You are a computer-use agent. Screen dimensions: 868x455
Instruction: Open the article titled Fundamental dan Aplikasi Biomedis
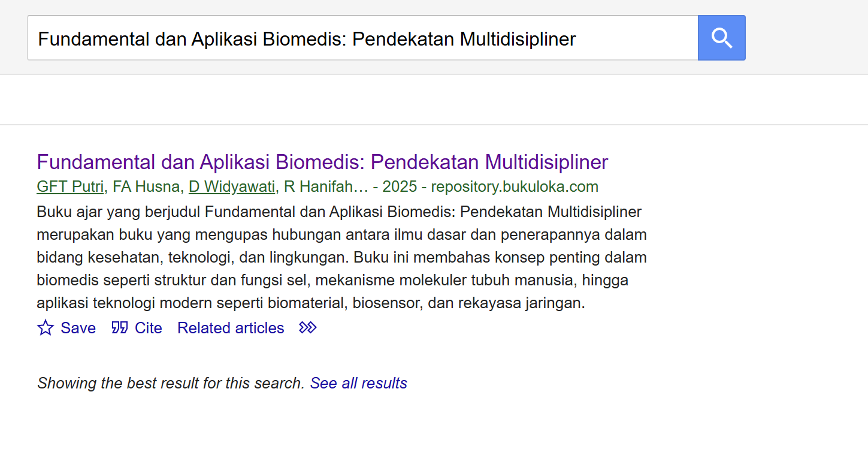pos(322,162)
